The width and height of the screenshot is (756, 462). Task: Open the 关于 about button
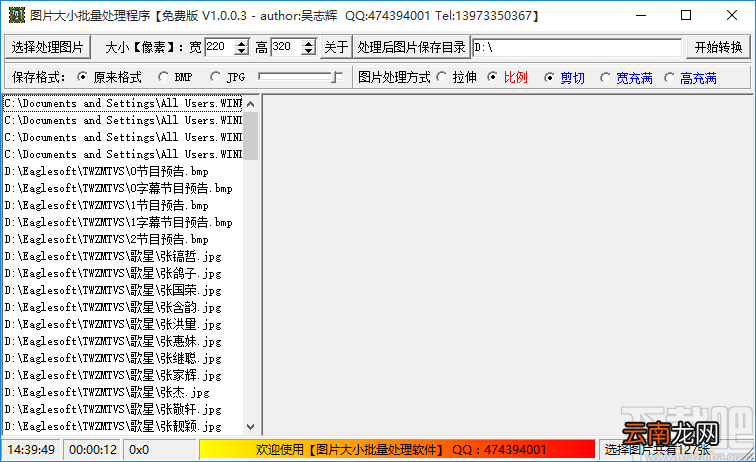tap(336, 47)
